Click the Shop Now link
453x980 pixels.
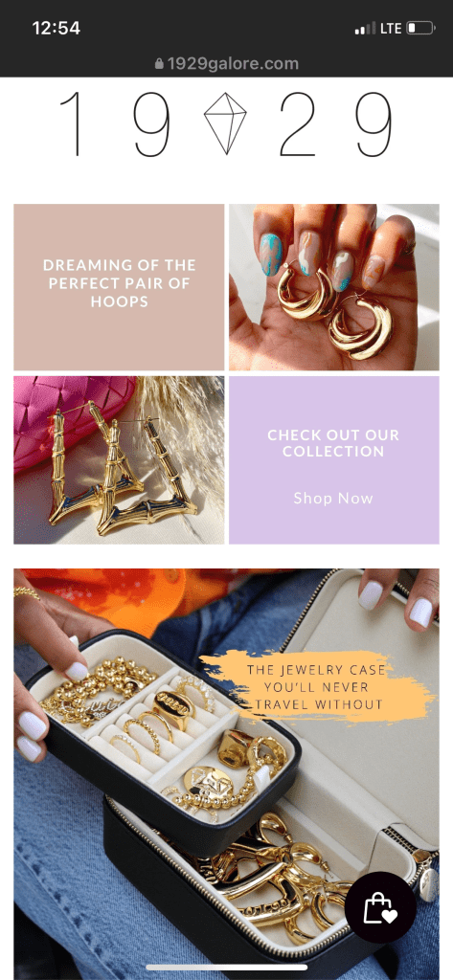click(x=333, y=498)
